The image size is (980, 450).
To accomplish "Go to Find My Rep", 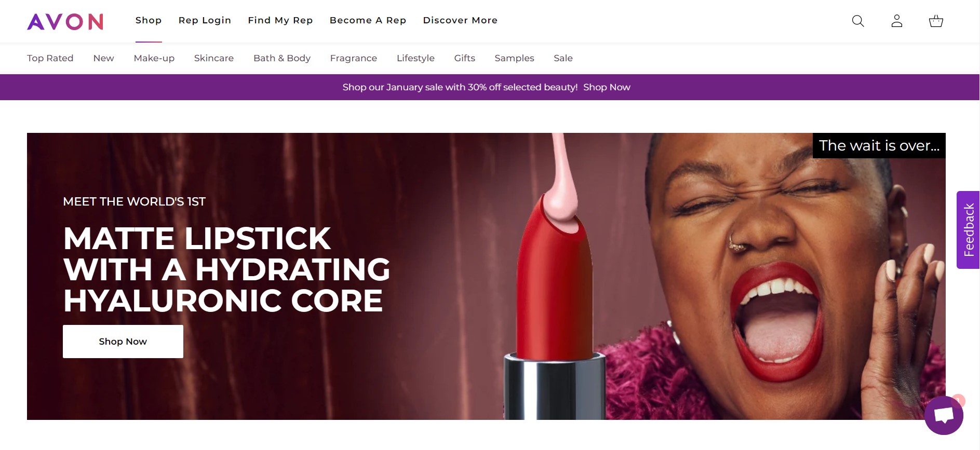I will coord(280,20).
